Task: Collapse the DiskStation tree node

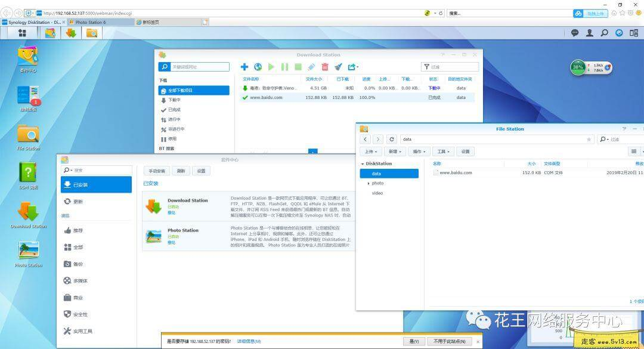Action: click(363, 163)
